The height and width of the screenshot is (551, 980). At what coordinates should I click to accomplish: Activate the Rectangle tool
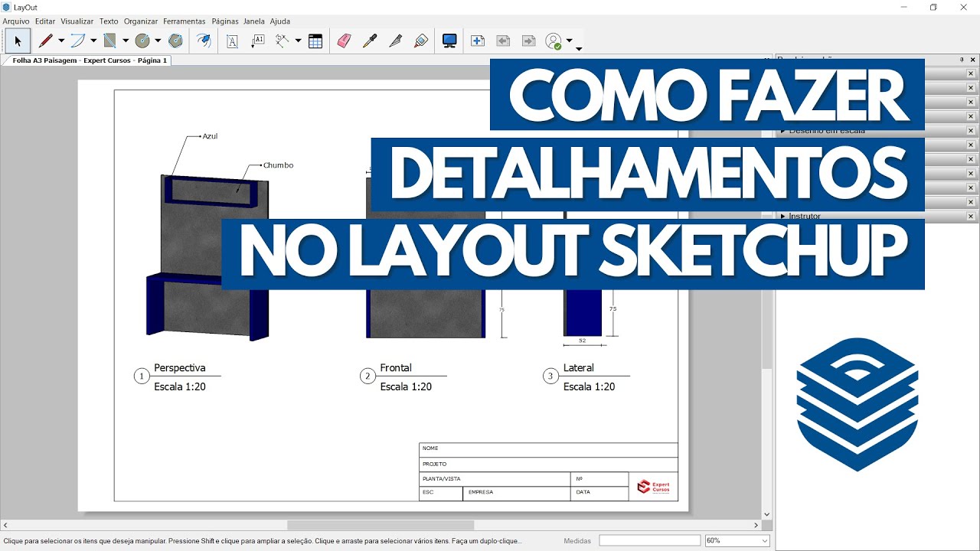109,41
